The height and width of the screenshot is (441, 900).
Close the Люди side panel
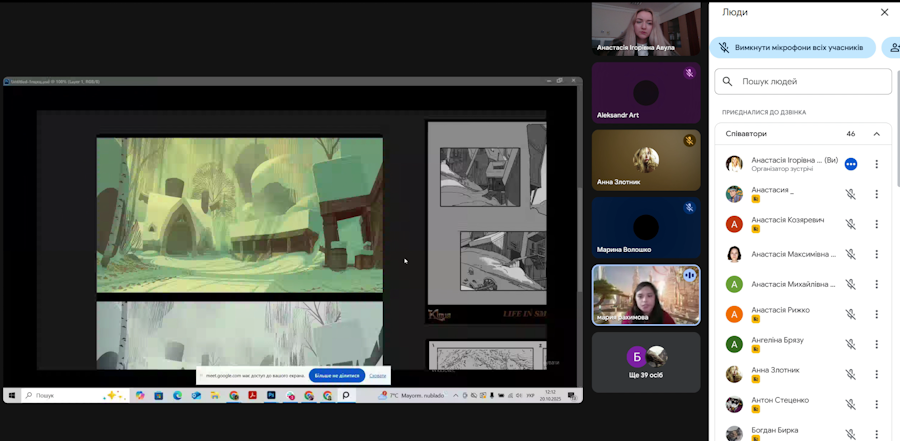[x=884, y=12]
